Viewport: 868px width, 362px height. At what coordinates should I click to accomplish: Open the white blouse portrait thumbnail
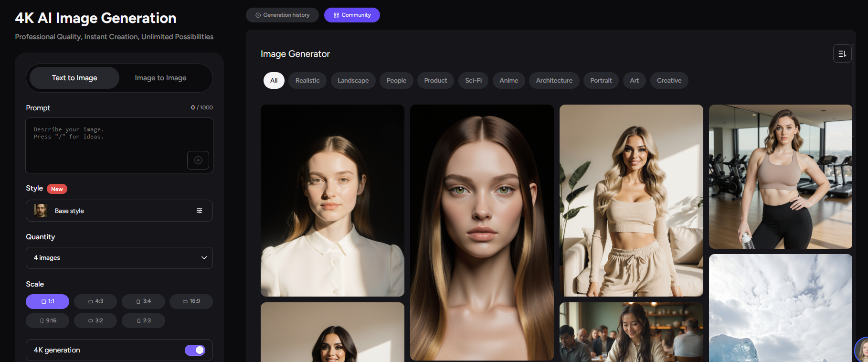click(x=332, y=201)
